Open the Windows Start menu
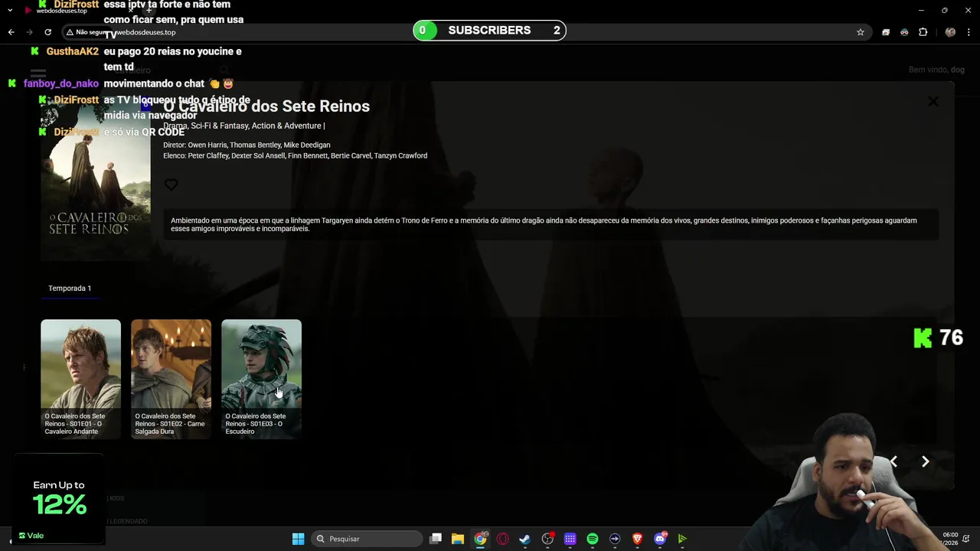 (x=298, y=539)
